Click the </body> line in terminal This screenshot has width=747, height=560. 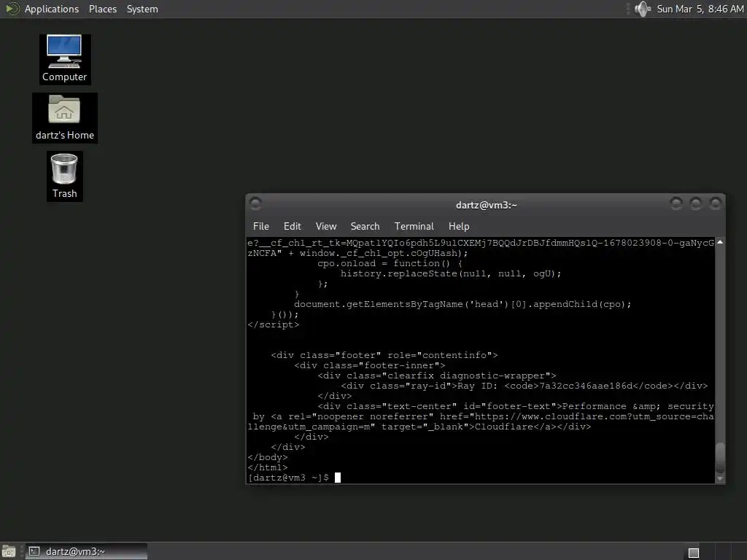pos(268,457)
